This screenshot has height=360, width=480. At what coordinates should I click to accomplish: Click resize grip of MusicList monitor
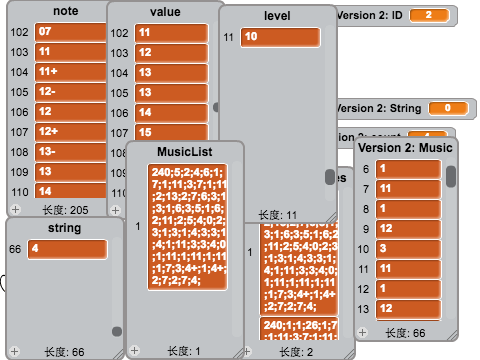[x=239, y=353]
